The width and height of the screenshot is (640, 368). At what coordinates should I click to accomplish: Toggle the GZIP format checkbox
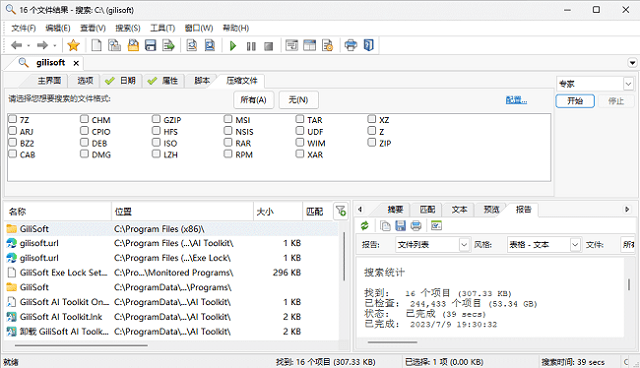pyautogui.click(x=156, y=119)
